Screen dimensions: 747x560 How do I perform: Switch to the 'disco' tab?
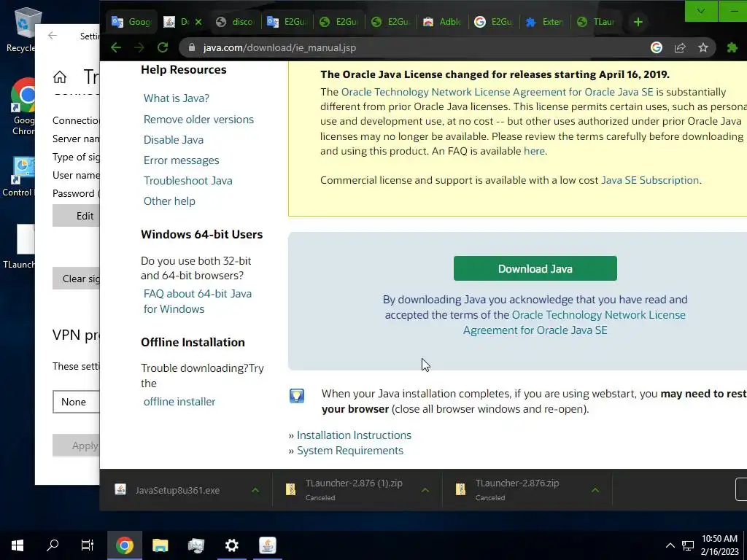coord(236,22)
